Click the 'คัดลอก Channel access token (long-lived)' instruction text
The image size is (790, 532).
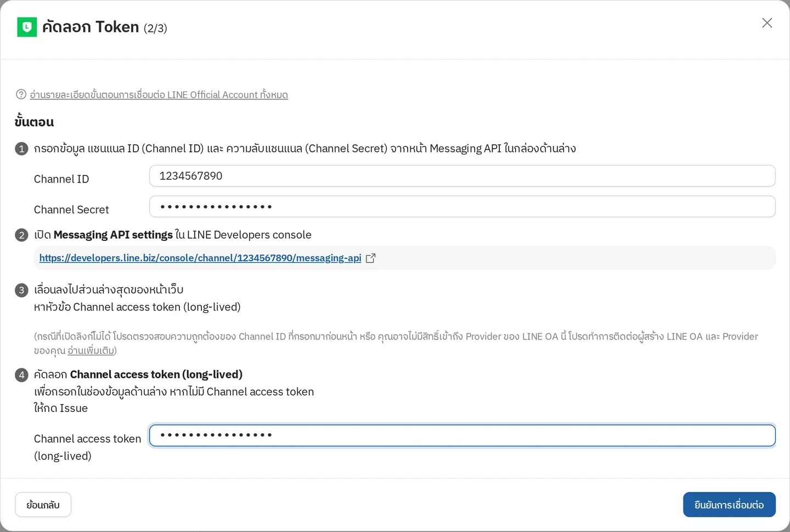[138, 375]
